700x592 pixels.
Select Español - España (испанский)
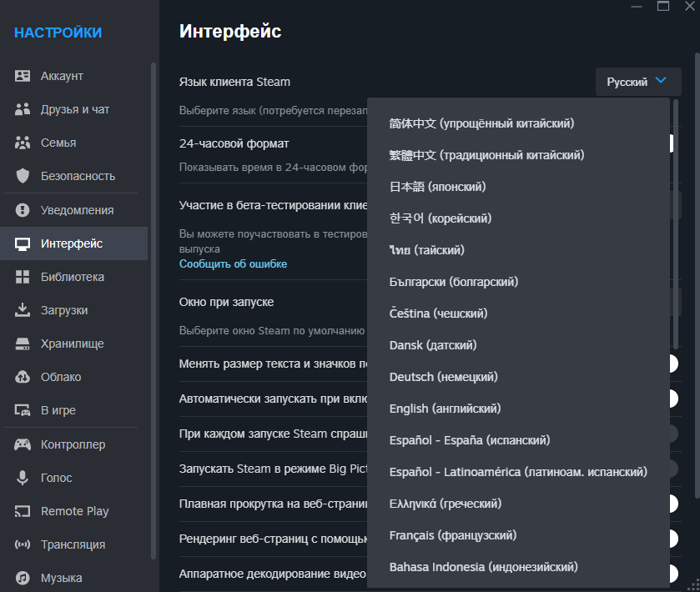click(x=518, y=440)
